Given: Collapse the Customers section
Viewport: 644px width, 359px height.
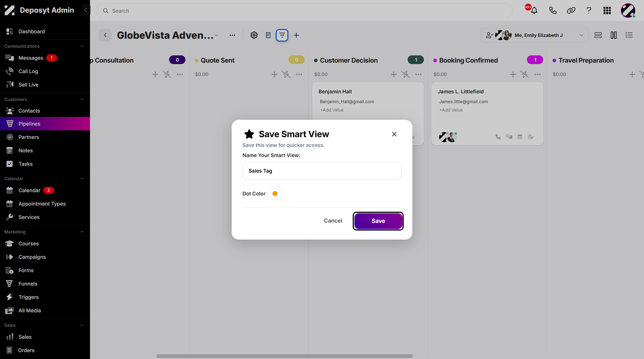Looking at the screenshot, I should point(82,100).
